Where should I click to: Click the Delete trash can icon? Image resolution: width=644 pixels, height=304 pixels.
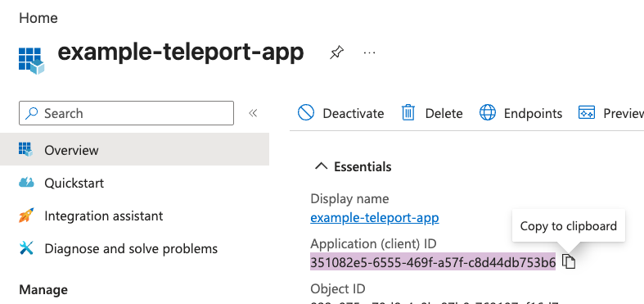[408, 112]
